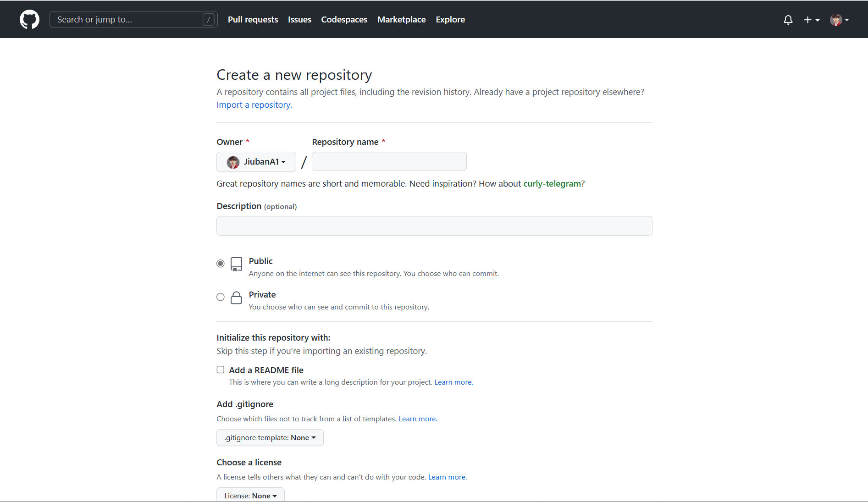Focus the Search or jump to field
The image size is (868, 502).
pos(133,20)
